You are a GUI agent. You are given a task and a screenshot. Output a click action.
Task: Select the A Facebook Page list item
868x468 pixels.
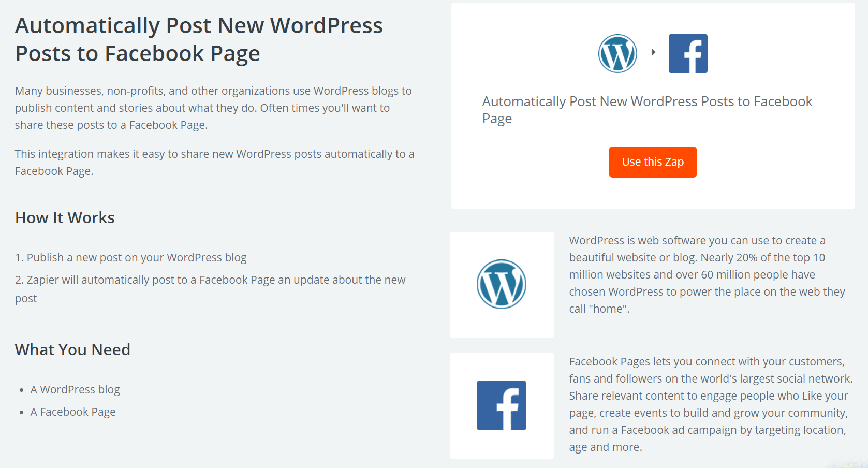(x=73, y=412)
